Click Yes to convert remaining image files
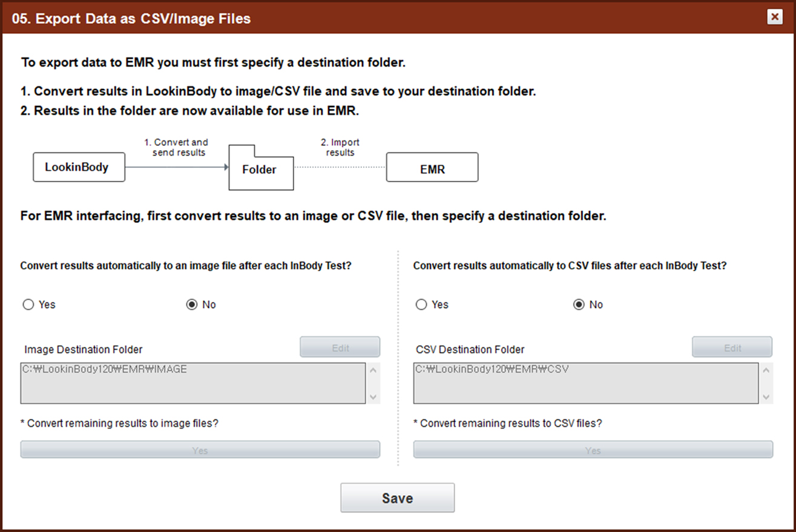 click(x=200, y=450)
